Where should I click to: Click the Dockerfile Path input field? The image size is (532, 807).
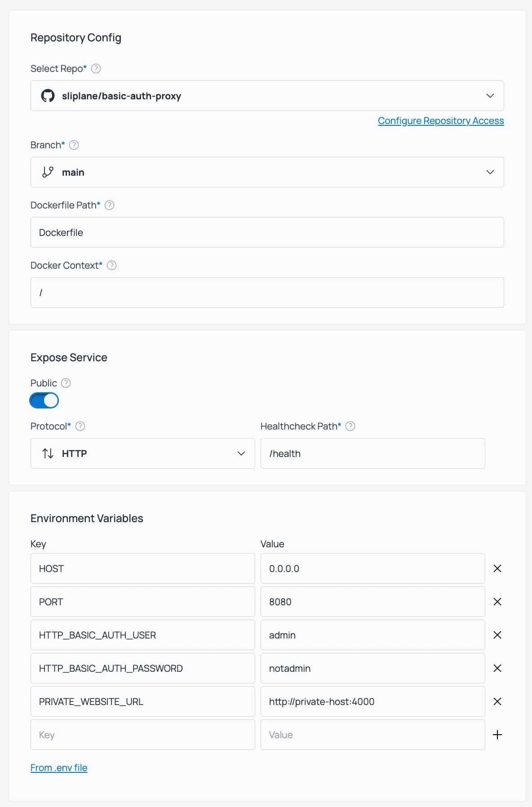tap(267, 232)
